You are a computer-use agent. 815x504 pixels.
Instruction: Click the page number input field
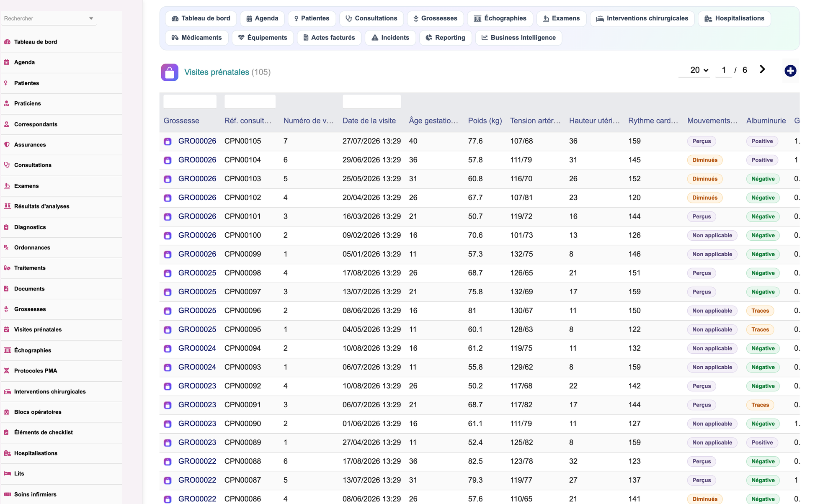pos(724,70)
